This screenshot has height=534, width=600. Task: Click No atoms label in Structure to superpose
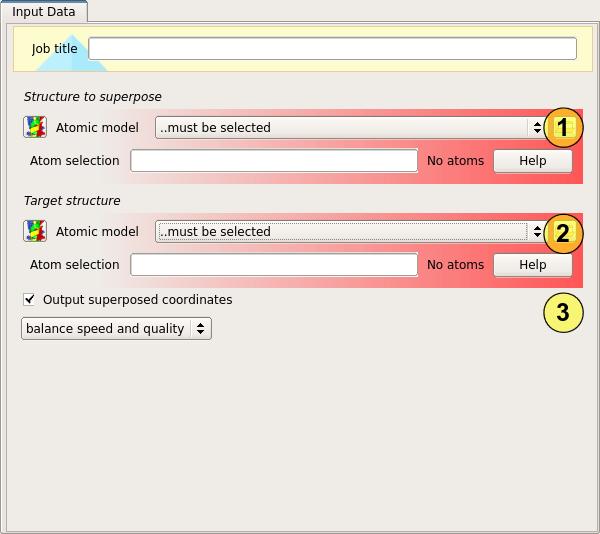tap(455, 161)
